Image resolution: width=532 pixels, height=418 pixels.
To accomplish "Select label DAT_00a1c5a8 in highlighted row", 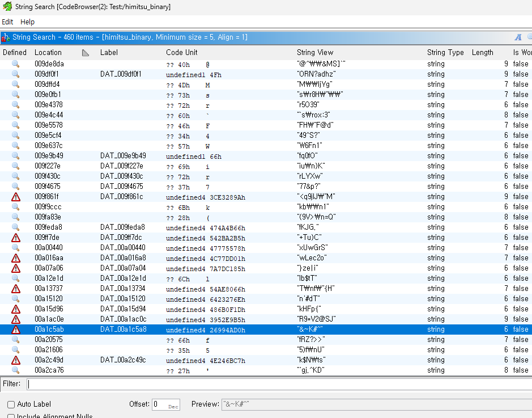I will (x=123, y=330).
